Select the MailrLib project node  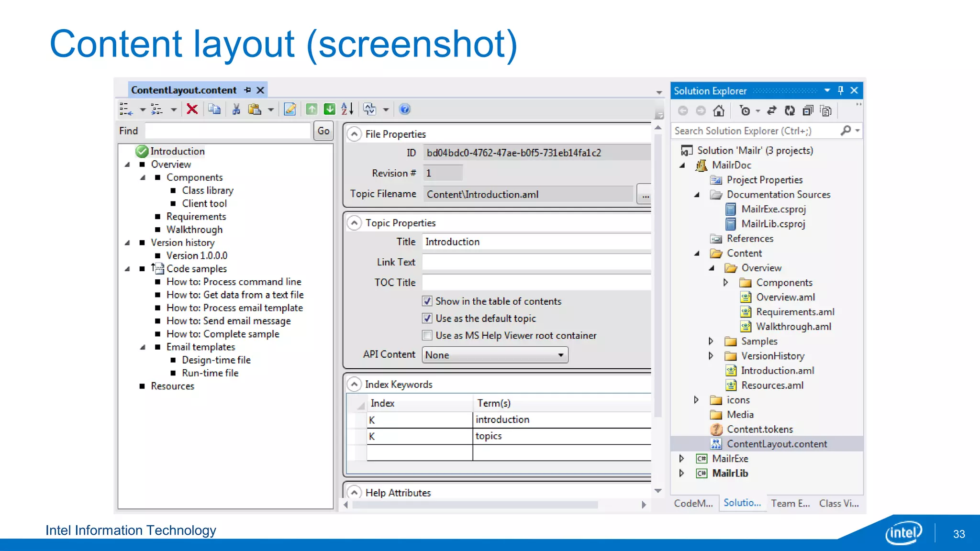coord(730,474)
